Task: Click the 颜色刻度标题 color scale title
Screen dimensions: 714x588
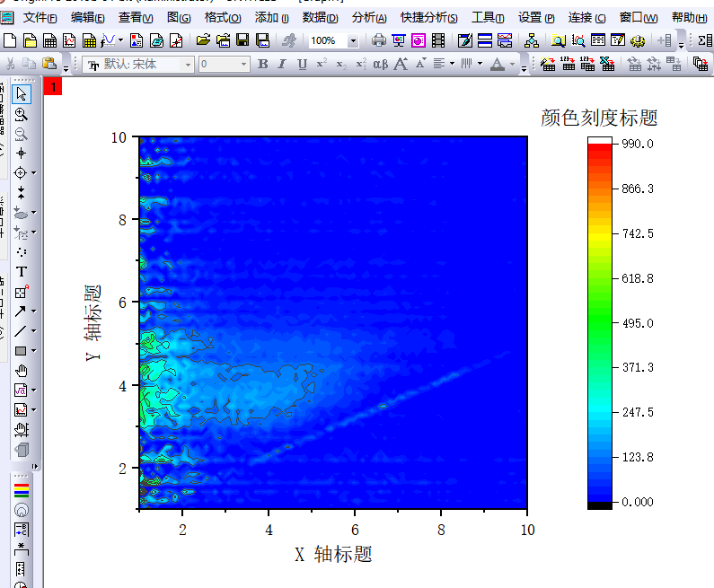Action: [599, 118]
